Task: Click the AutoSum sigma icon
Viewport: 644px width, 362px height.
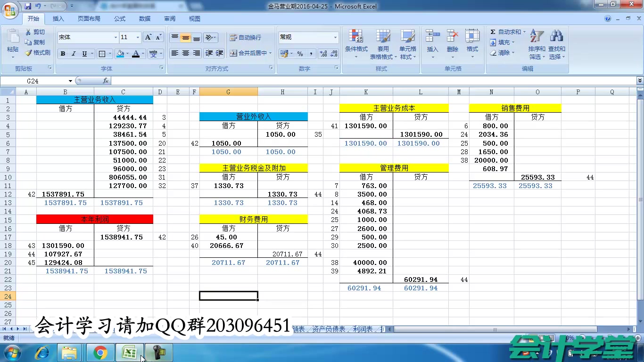Action: 493,32
